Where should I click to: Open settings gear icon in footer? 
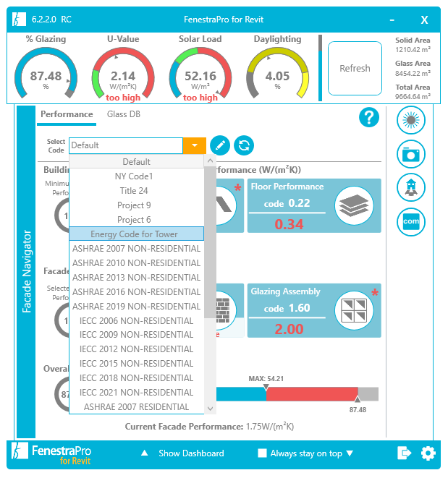428,453
